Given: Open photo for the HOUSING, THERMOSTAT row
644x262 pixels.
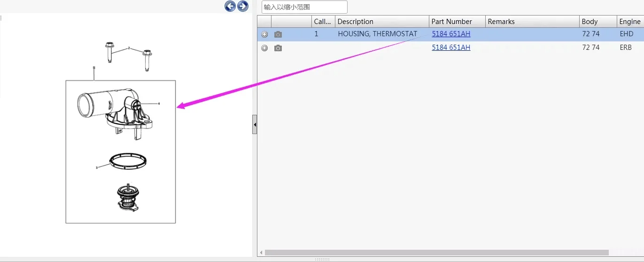Looking at the screenshot, I should 278,34.
